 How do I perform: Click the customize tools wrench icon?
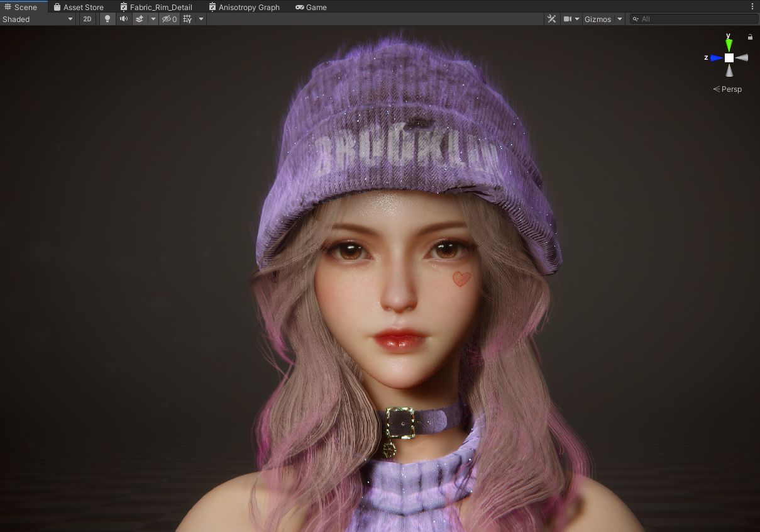tap(551, 19)
